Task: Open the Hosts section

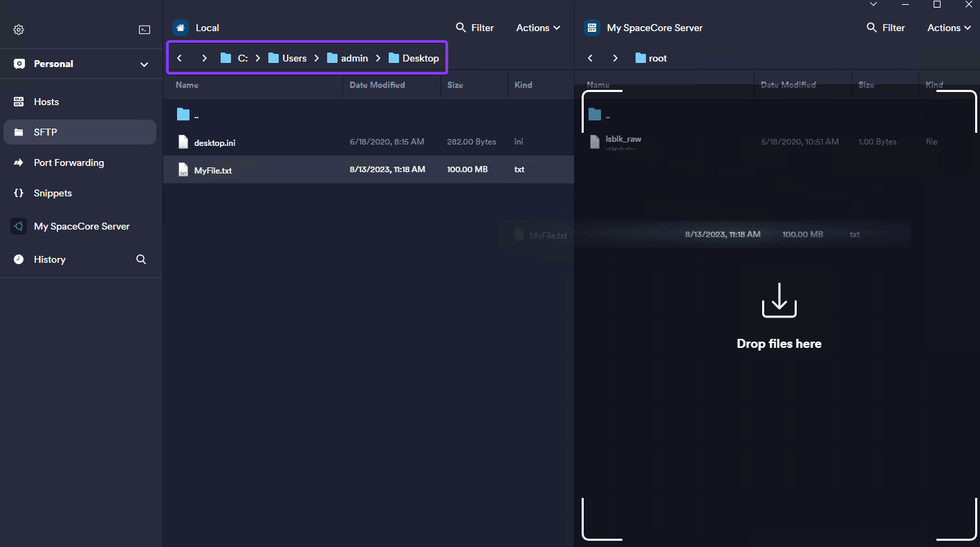Action: [x=46, y=102]
